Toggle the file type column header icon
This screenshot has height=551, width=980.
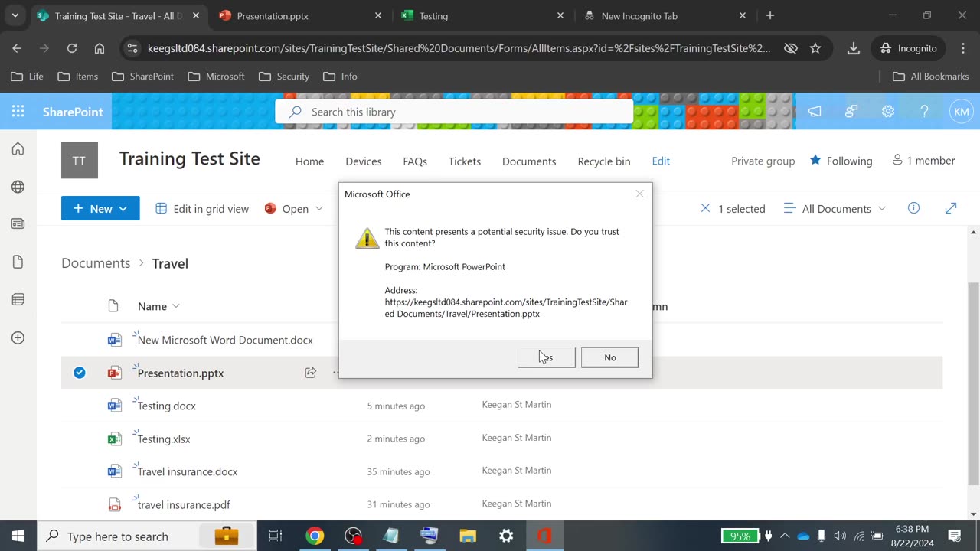113,306
